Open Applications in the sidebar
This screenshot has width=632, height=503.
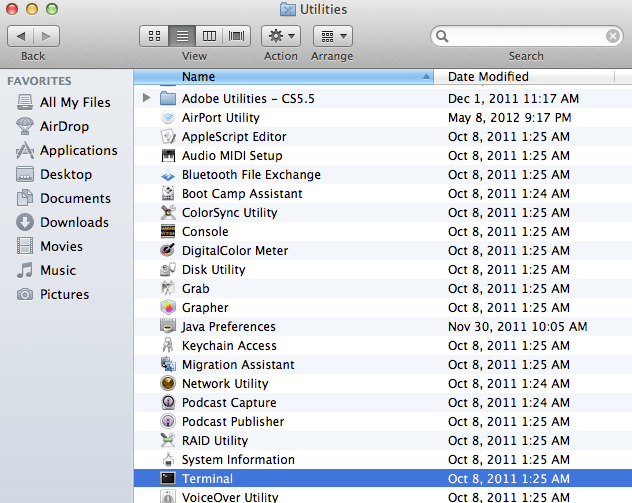[67, 150]
